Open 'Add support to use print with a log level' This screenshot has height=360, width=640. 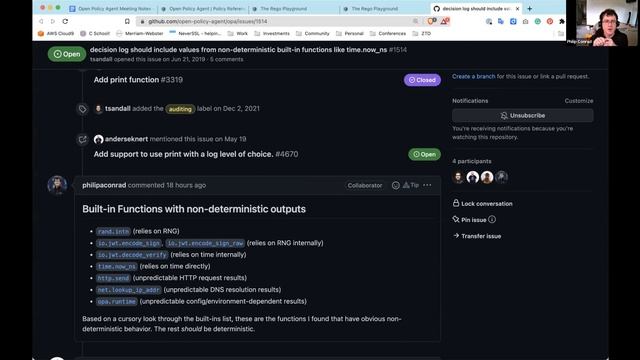point(196,154)
